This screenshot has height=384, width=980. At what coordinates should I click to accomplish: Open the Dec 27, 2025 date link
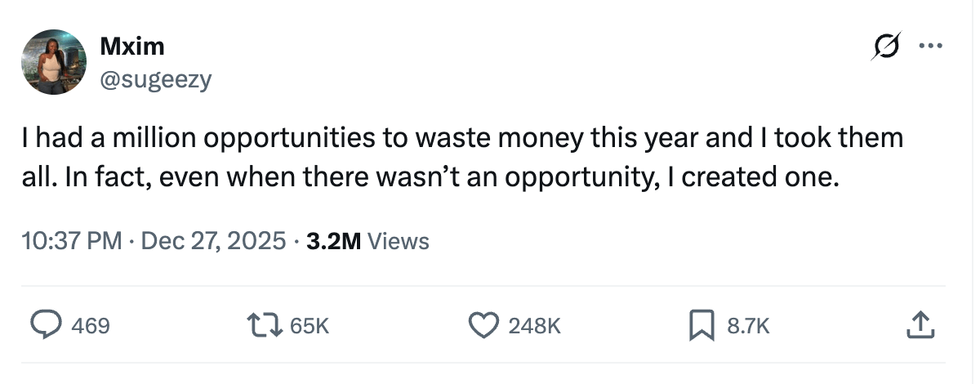tap(214, 241)
